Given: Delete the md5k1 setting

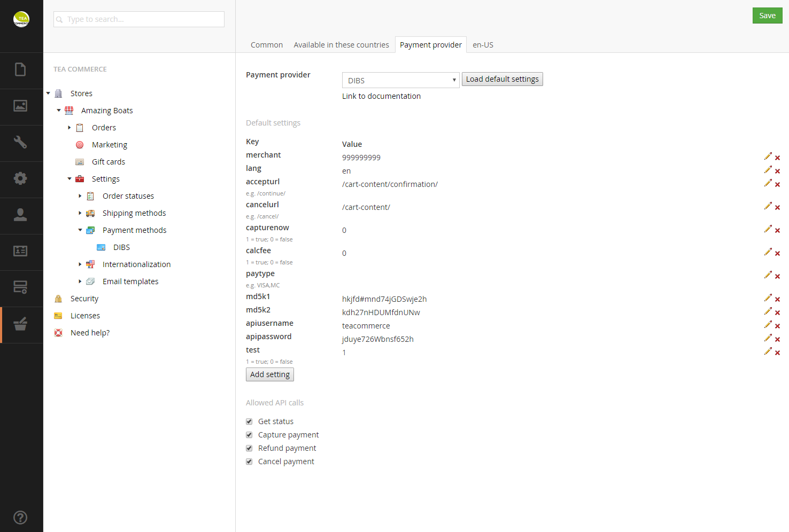Looking at the screenshot, I should (778, 300).
